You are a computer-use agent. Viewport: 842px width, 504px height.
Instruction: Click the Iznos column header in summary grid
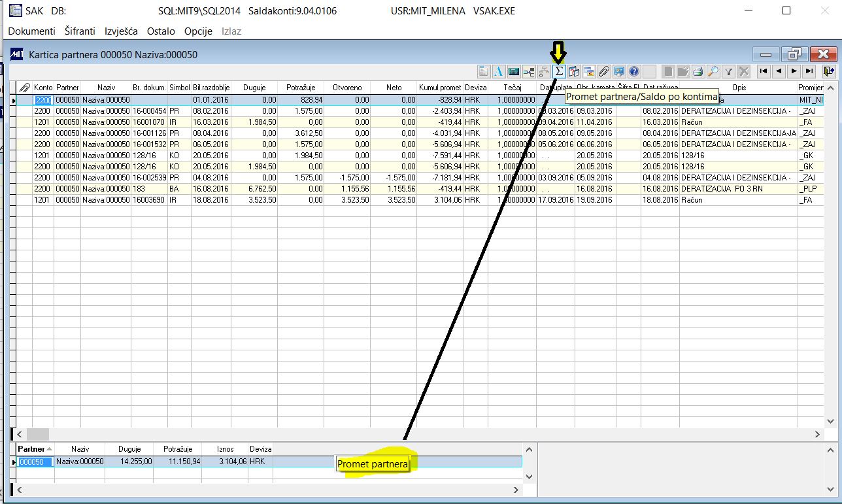tap(225, 449)
